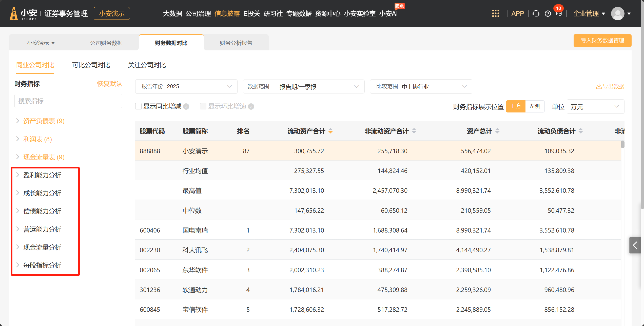644x326 pixels.
Task: Select the 可比公司对比 sub-tab
Action: pyautogui.click(x=91, y=65)
